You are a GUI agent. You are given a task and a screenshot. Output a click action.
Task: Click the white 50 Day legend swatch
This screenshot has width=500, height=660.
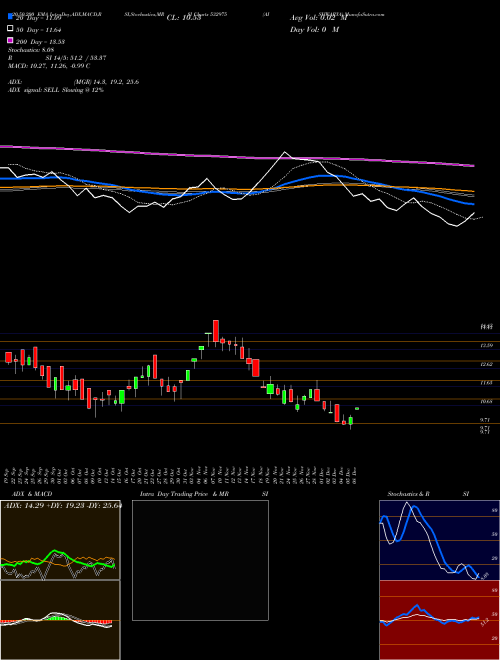pyautogui.click(x=10, y=29)
